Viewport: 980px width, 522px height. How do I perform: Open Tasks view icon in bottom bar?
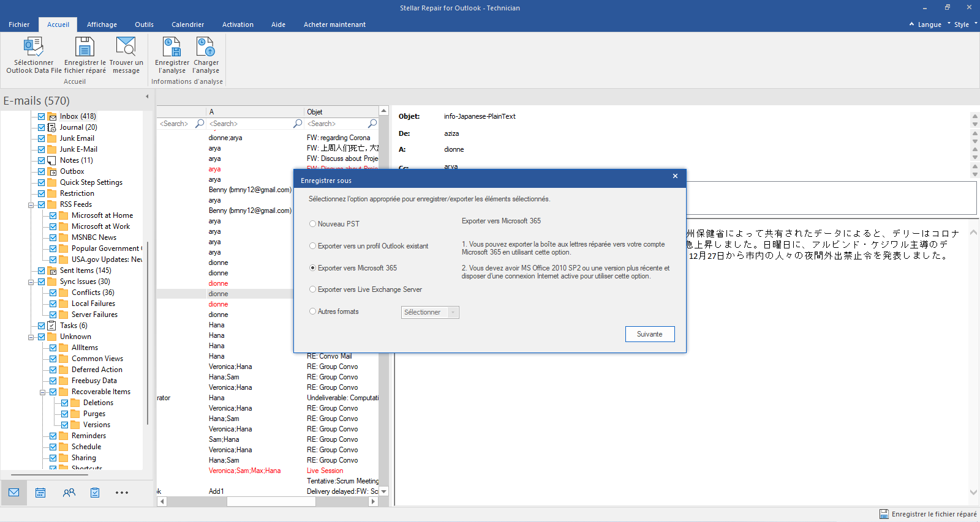pyautogui.click(x=95, y=493)
